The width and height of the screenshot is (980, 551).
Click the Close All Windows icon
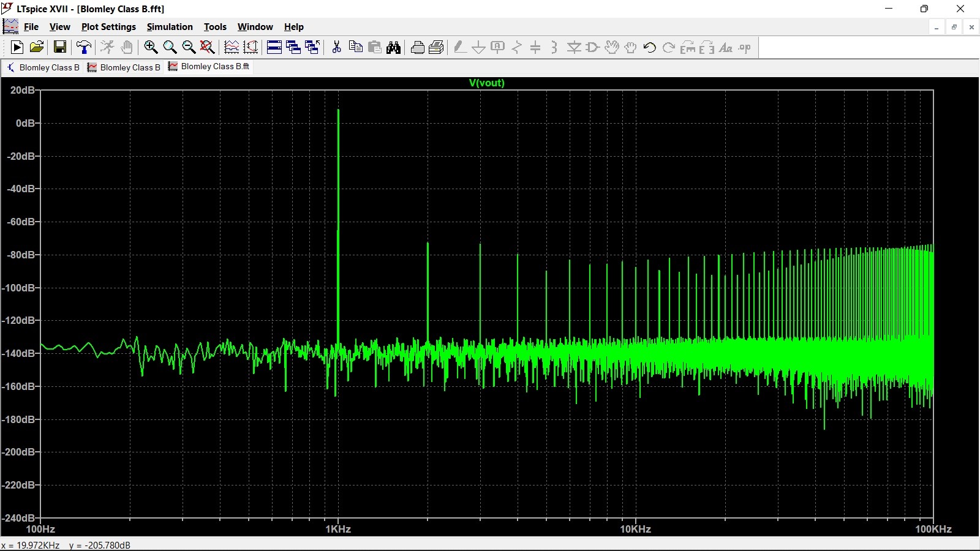tap(312, 47)
